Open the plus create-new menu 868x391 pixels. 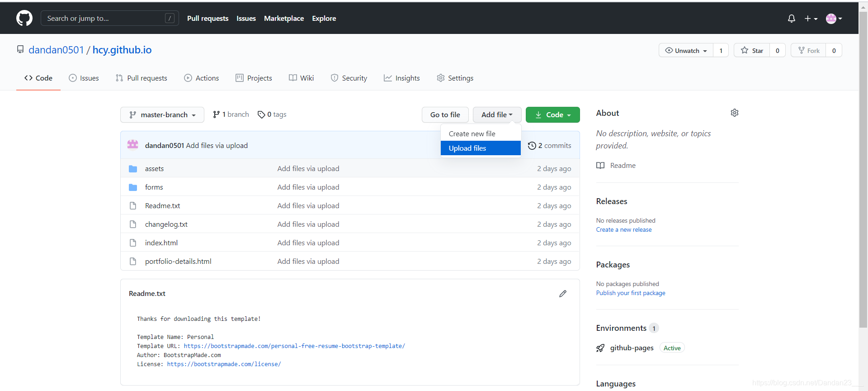[811, 19]
